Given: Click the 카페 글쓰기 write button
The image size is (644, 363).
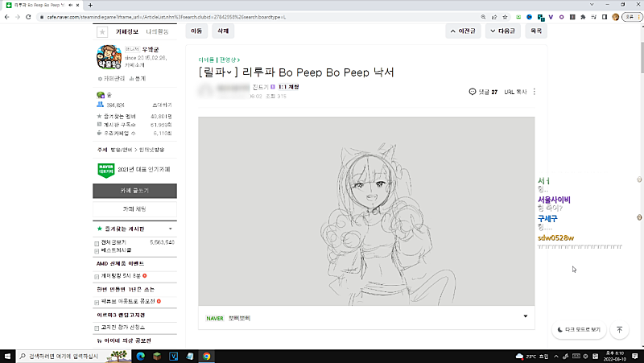Looking at the screenshot, I should [x=134, y=191].
